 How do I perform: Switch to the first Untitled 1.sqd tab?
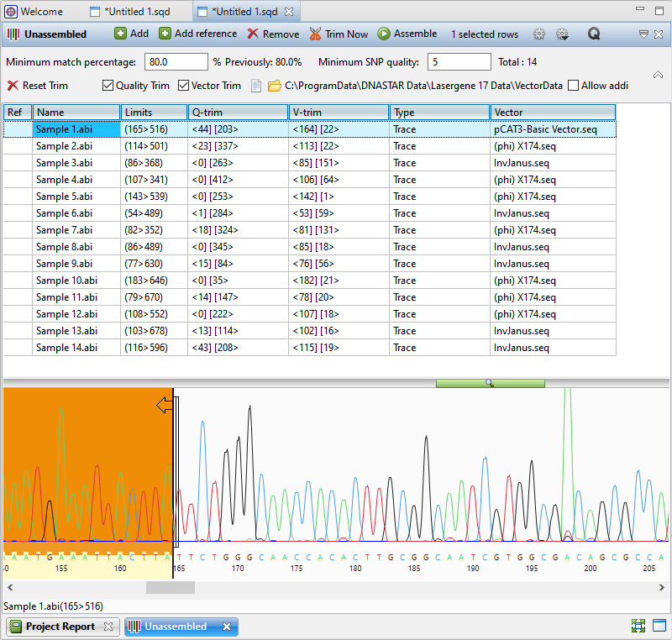tap(131, 12)
